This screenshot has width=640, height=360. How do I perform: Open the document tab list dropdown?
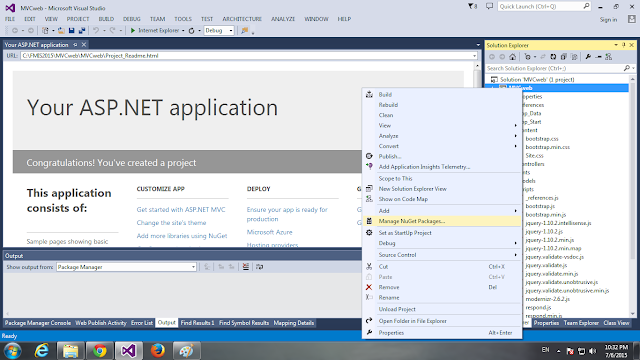pos(478,44)
